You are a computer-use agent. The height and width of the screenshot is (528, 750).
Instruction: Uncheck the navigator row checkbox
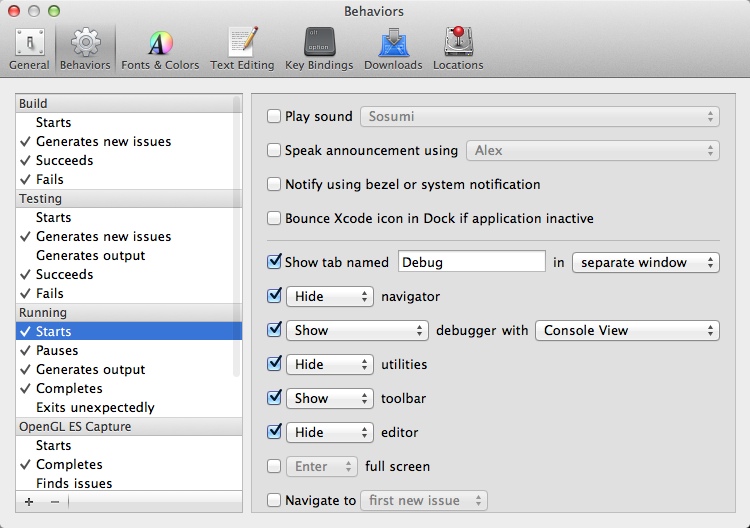274,296
